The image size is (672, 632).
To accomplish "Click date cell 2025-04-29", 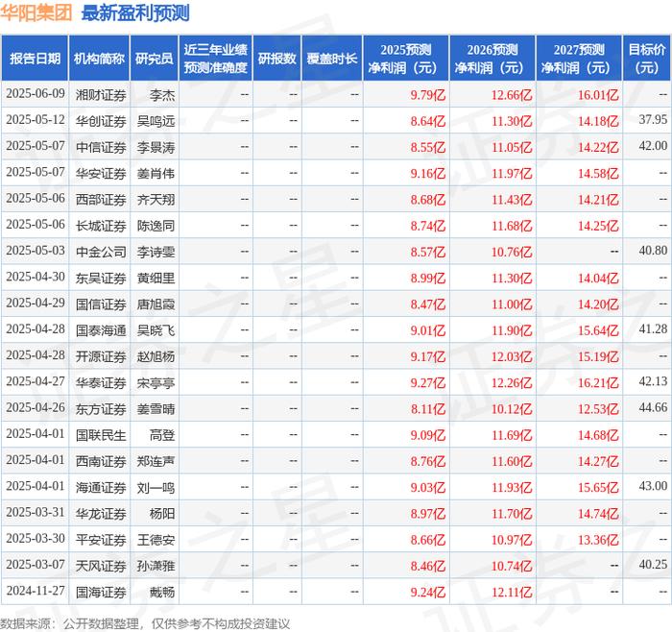I will click(x=36, y=303).
